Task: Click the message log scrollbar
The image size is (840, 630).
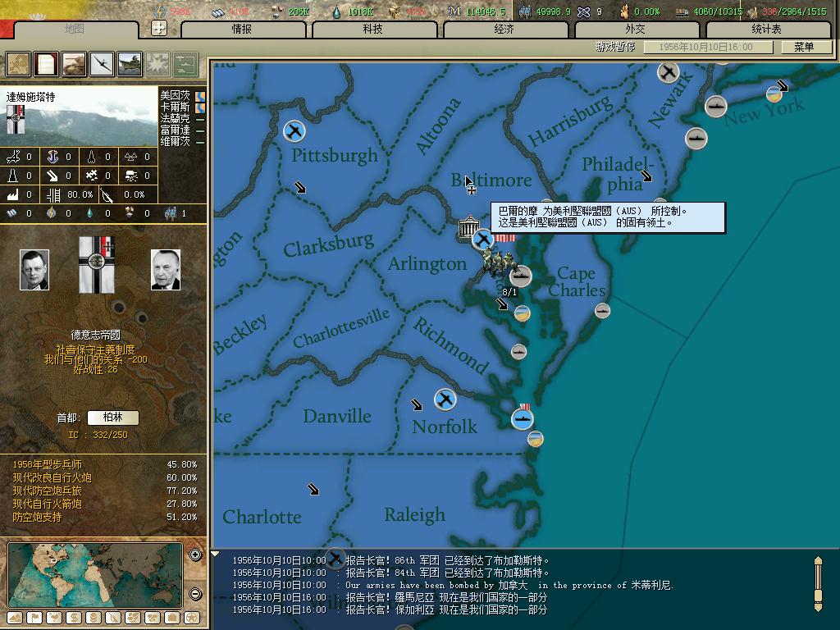Action: click(818, 584)
